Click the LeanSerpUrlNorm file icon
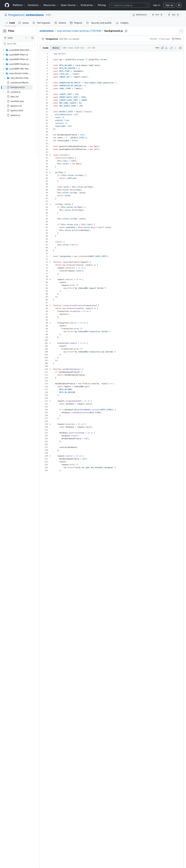 [x=8, y=83]
